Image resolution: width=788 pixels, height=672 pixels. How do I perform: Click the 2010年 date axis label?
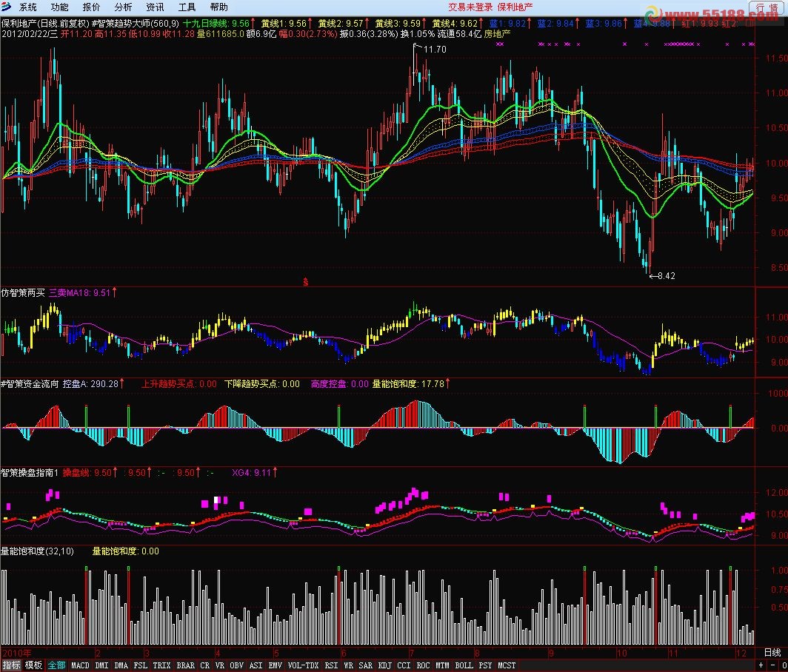click(17, 653)
